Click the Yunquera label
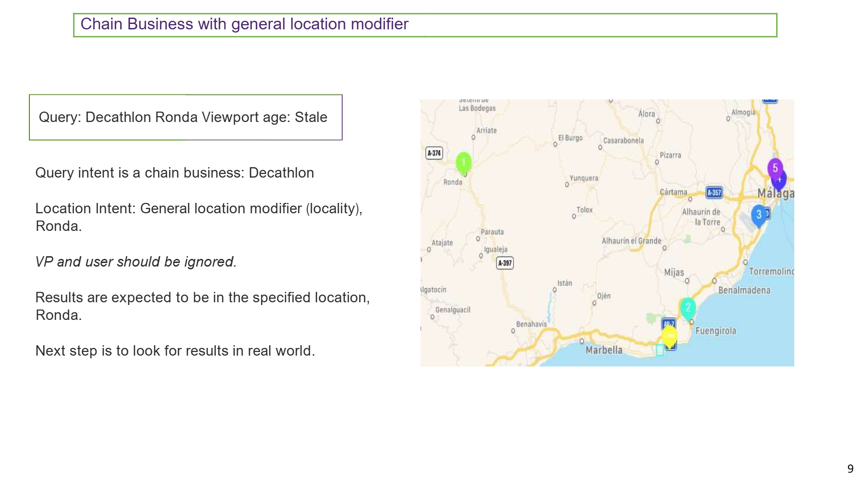The height and width of the screenshot is (488, 868). point(584,178)
